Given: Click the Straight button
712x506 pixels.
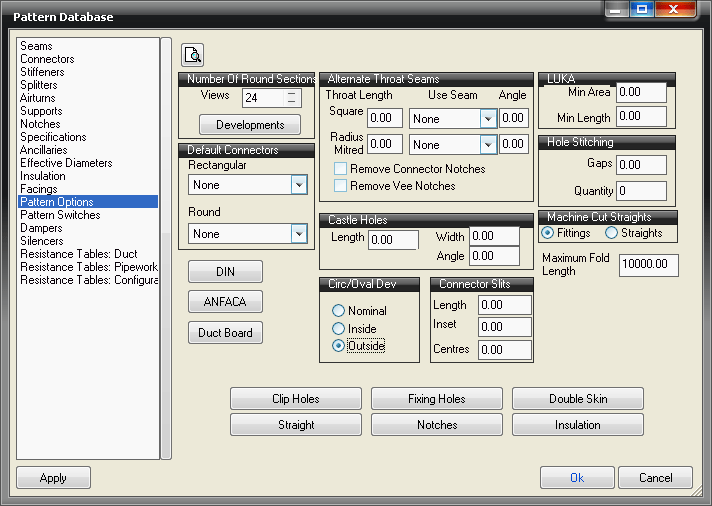Looking at the screenshot, I should pos(296,425).
